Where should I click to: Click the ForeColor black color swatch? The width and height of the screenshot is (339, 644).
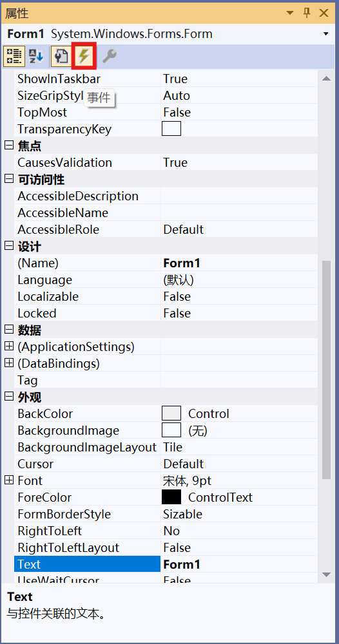click(171, 497)
